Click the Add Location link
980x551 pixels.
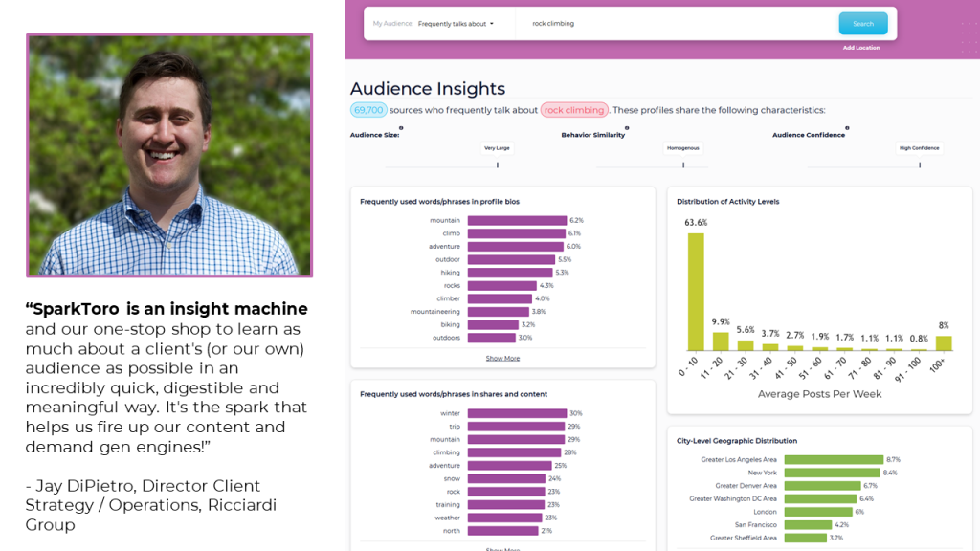pyautogui.click(x=860, y=48)
